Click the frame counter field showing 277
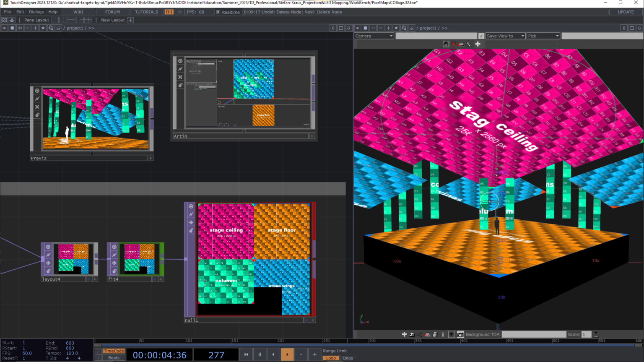Image resolution: width=644 pixels, height=362 pixels. point(216,354)
